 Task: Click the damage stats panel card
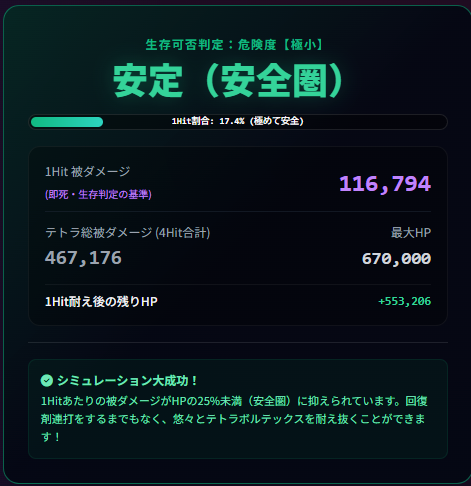coord(238,236)
